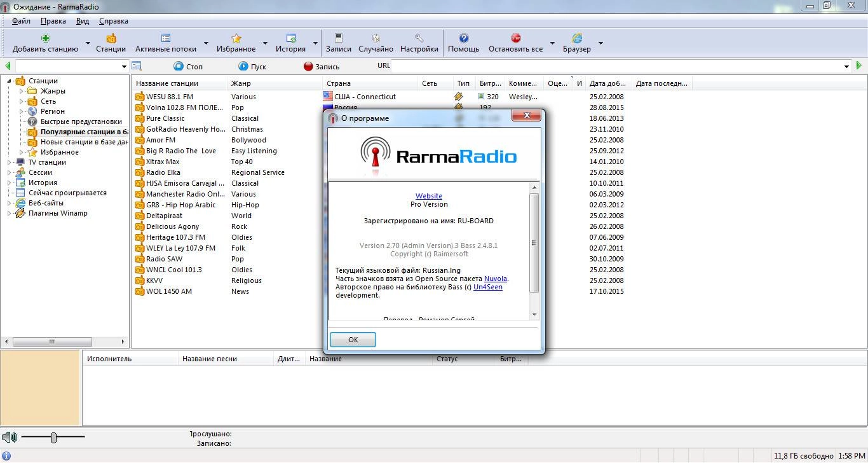Expand the Жанры tree node
868x463 pixels.
[21, 91]
